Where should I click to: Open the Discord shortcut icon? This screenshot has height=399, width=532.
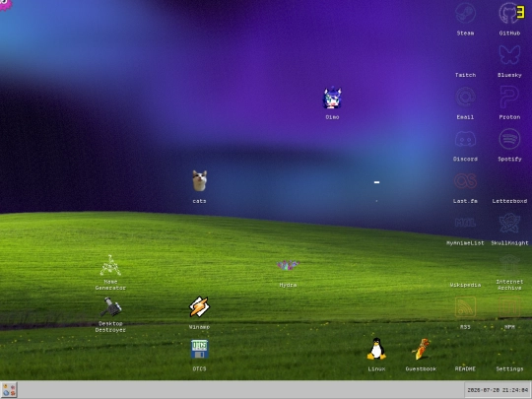[x=465, y=139]
